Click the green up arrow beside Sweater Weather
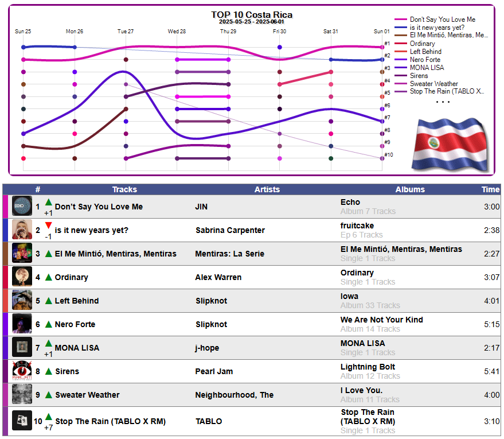Screen dimensions: 504x439 49,395
